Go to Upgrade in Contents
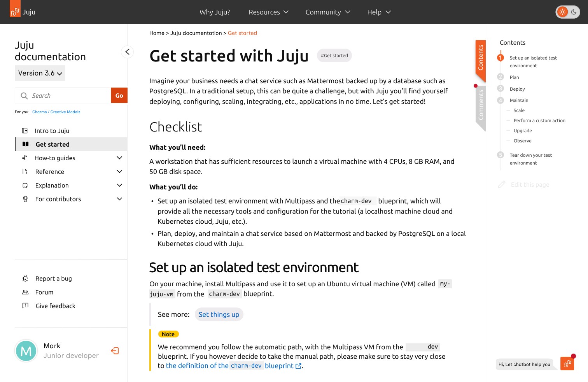The height and width of the screenshot is (382, 588). [523, 131]
